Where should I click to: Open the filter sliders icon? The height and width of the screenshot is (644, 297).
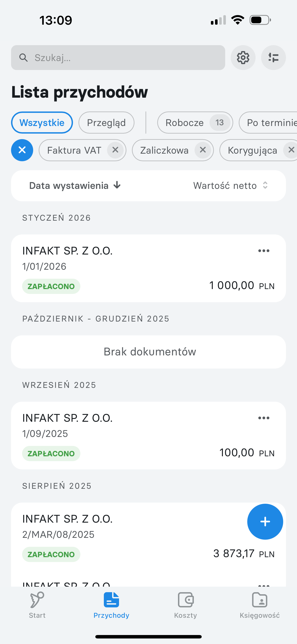click(273, 58)
